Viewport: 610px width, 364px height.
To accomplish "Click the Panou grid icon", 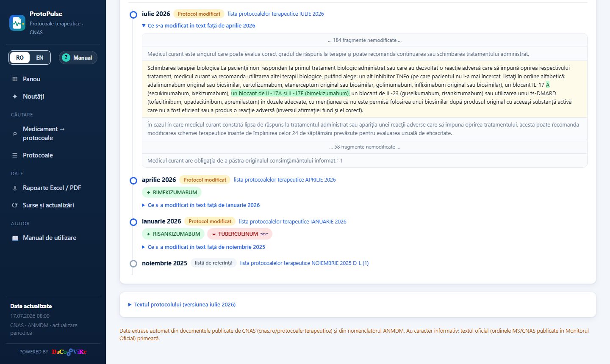I will point(15,79).
